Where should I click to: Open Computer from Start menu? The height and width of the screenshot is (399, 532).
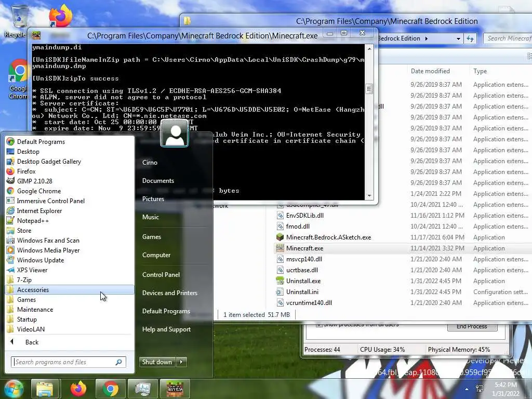pyautogui.click(x=156, y=255)
